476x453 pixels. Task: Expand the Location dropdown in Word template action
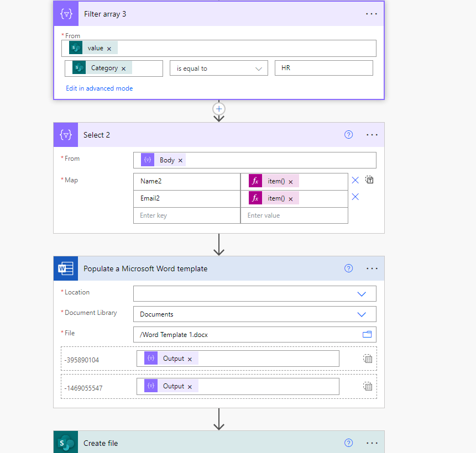pyautogui.click(x=362, y=293)
